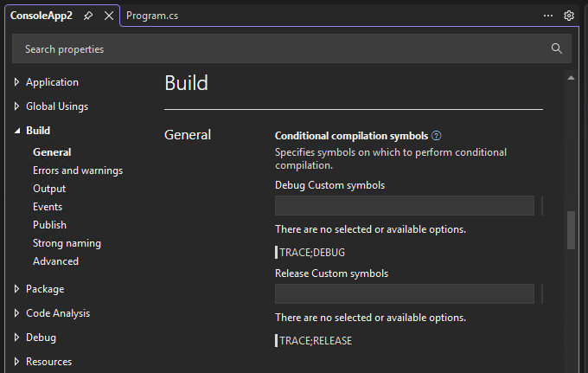Screen dimensions: 588x373
Task: Collapse the Build section
Action: tap(16, 131)
